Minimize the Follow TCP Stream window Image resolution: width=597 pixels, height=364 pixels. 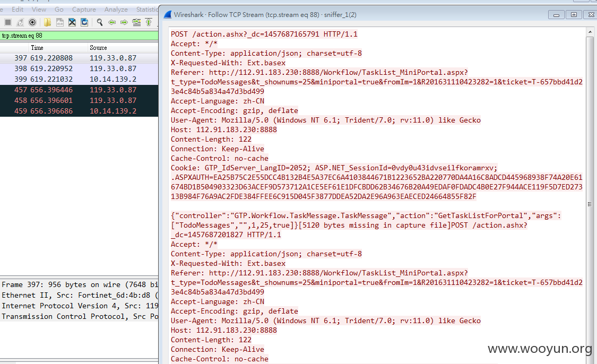[x=556, y=14]
